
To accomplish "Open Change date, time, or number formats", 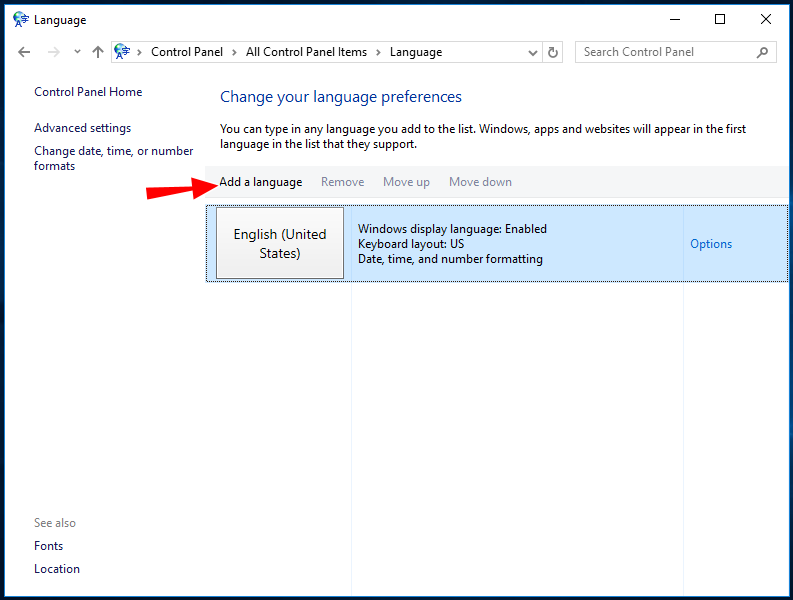I will pos(113,158).
